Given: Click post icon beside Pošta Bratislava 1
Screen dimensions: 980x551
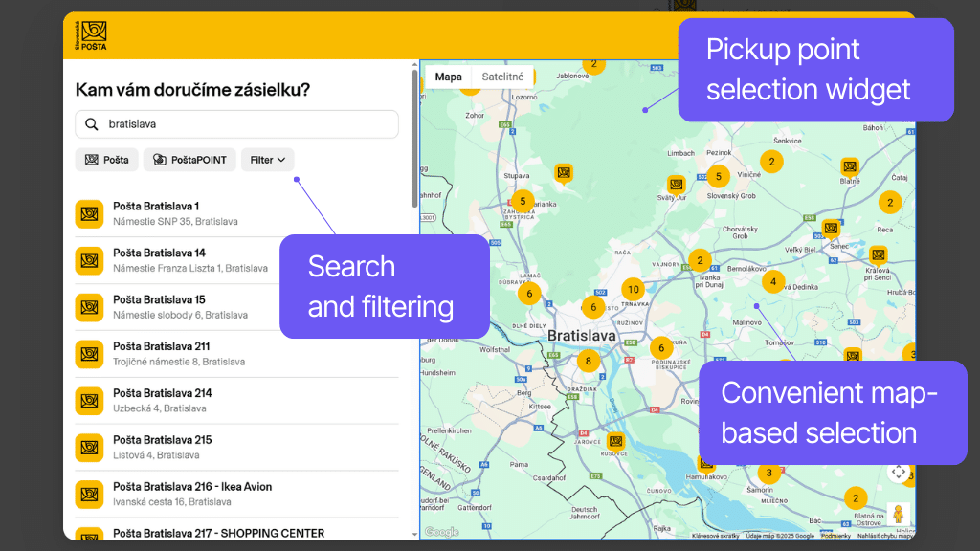Looking at the screenshot, I should (89, 214).
